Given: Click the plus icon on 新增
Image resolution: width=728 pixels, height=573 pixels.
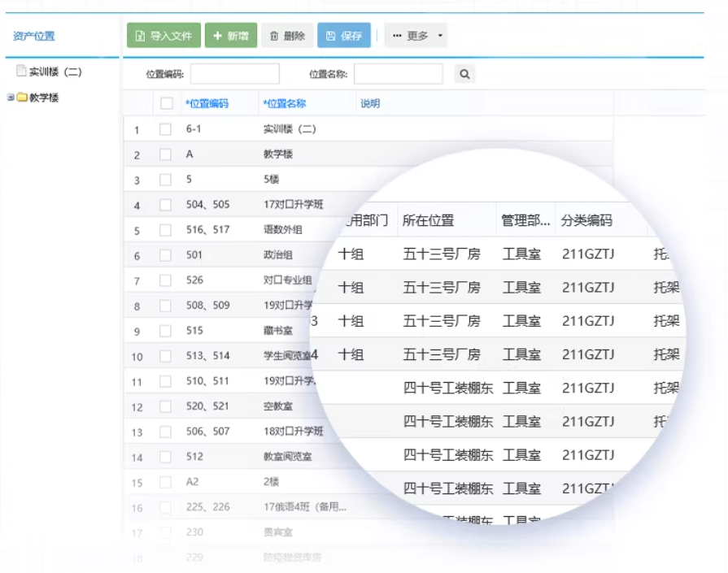Looking at the screenshot, I should (x=217, y=35).
